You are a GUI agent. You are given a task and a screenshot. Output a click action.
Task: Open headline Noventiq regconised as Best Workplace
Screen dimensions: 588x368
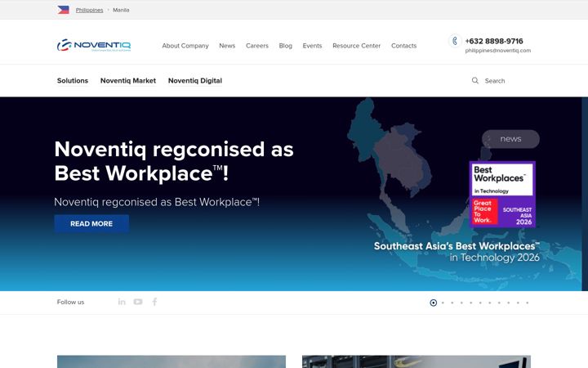[174, 161]
